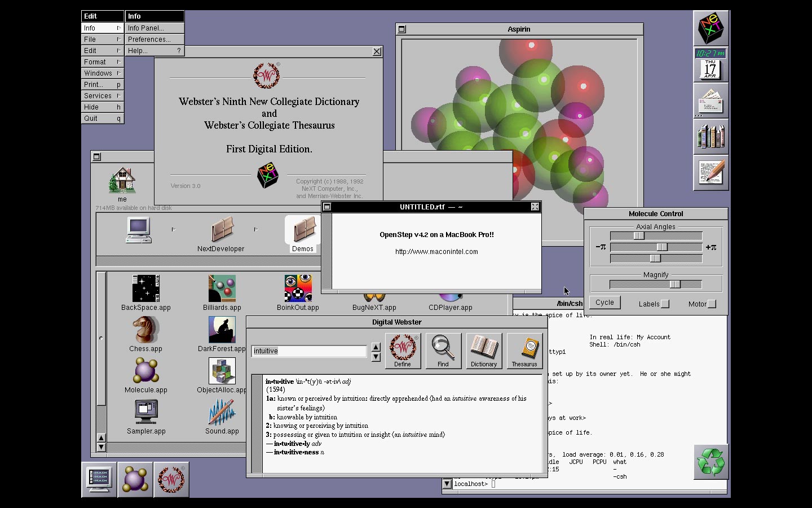Select the Molecule.app icon in file viewer
This screenshot has width=812, height=508.
pyautogui.click(x=146, y=371)
